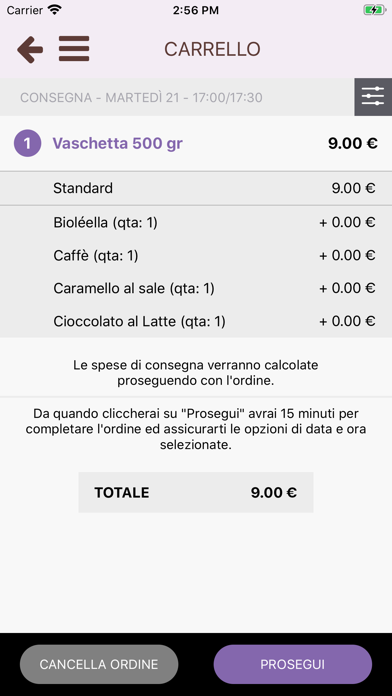Tap the TOTALE summary box
The height and width of the screenshot is (696, 392).
[196, 492]
